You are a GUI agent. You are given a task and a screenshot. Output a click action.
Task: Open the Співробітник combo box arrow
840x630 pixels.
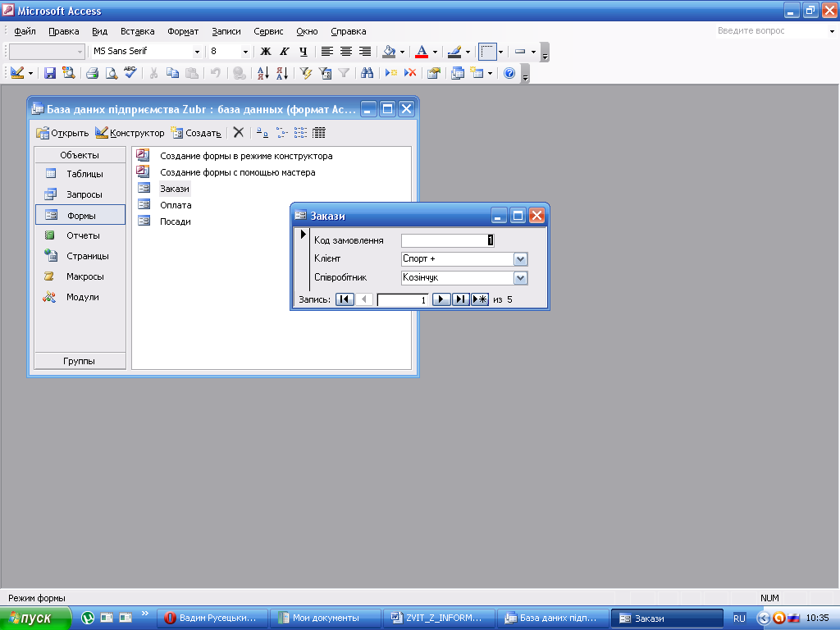click(520, 278)
